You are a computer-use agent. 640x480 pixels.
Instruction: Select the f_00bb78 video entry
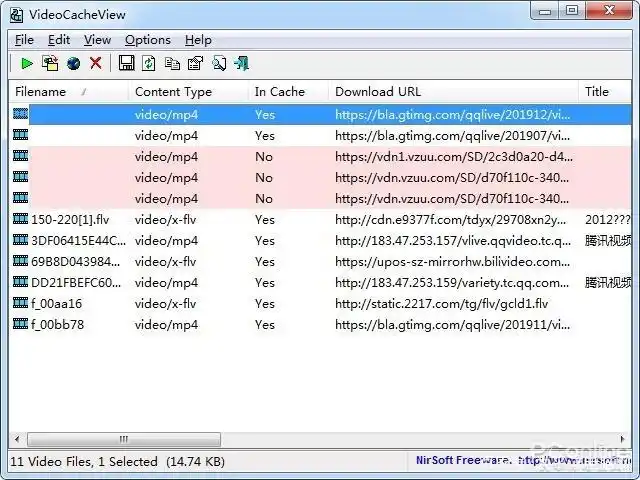pos(57,325)
